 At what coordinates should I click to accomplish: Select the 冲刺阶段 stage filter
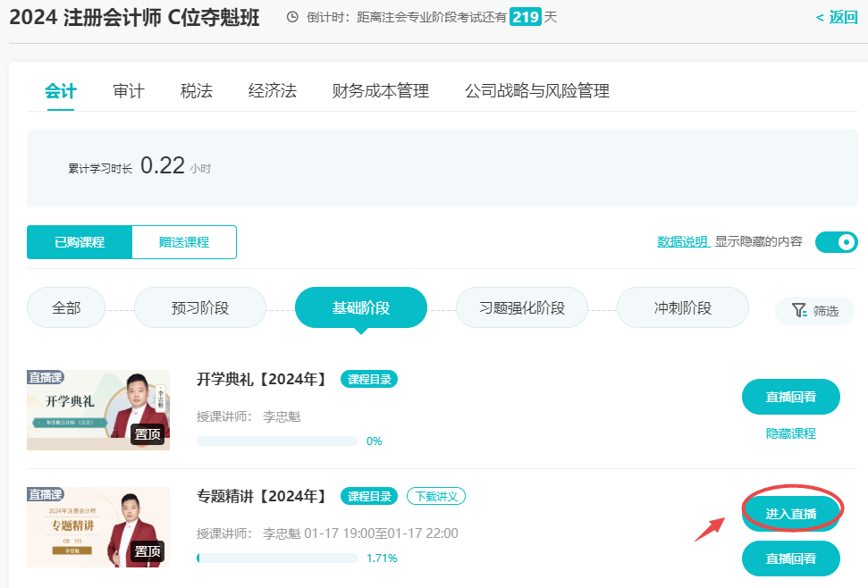(682, 307)
